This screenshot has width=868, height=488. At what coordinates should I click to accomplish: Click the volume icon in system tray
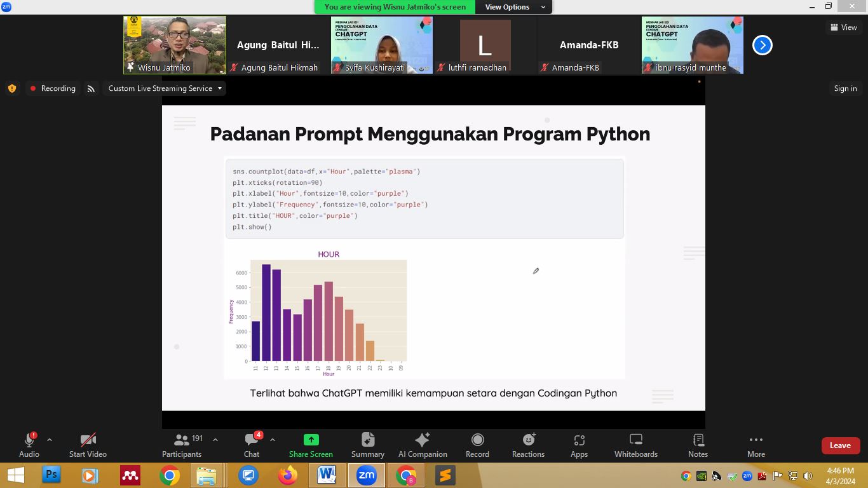(808, 476)
